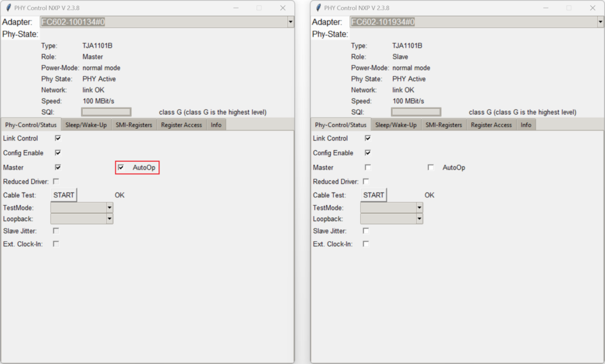Uncheck AutoOp in the left window
This screenshot has width=605, height=364.
point(121,167)
